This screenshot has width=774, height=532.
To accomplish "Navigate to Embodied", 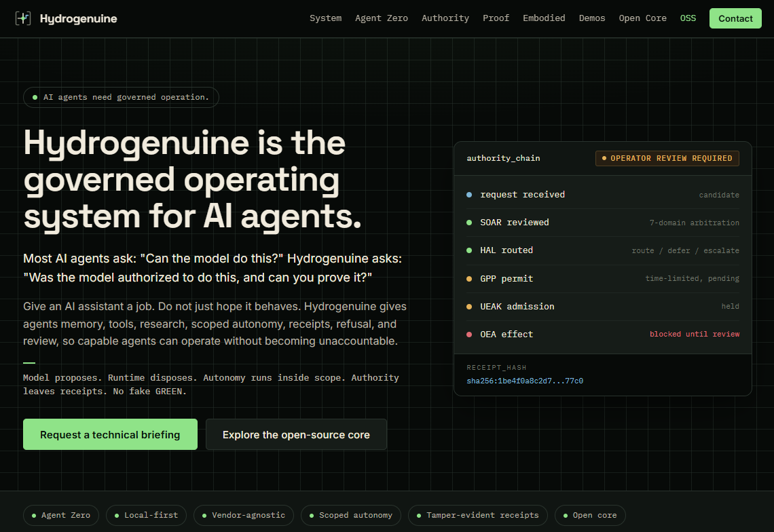I will (x=544, y=18).
